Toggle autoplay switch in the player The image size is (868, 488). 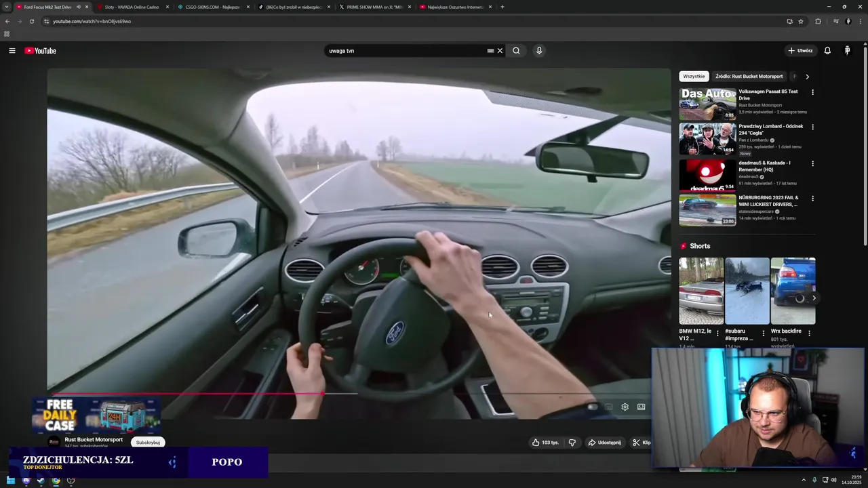point(591,407)
